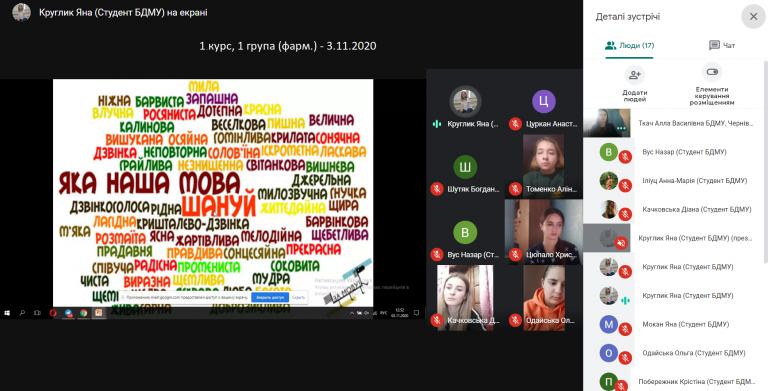Select Качковська Діана in the people list
Image resolution: width=768 pixels, height=391 pixels.
[x=675, y=210]
